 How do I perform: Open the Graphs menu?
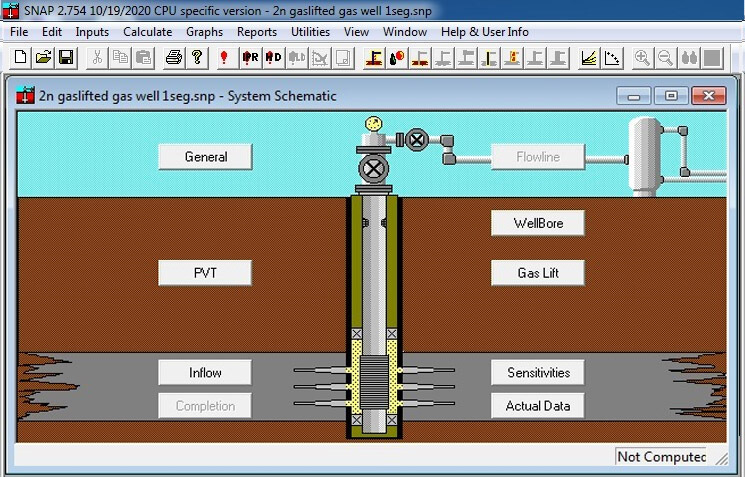tap(204, 32)
